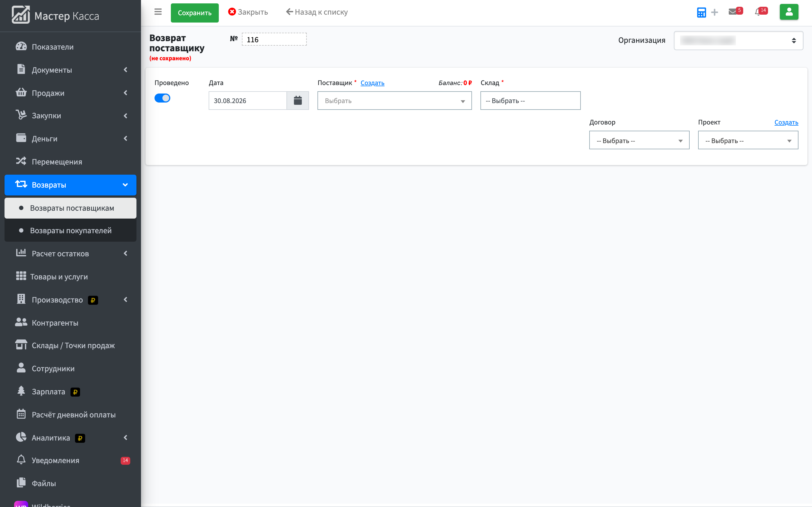
Task: Open the calendar date picker icon
Action: click(298, 101)
